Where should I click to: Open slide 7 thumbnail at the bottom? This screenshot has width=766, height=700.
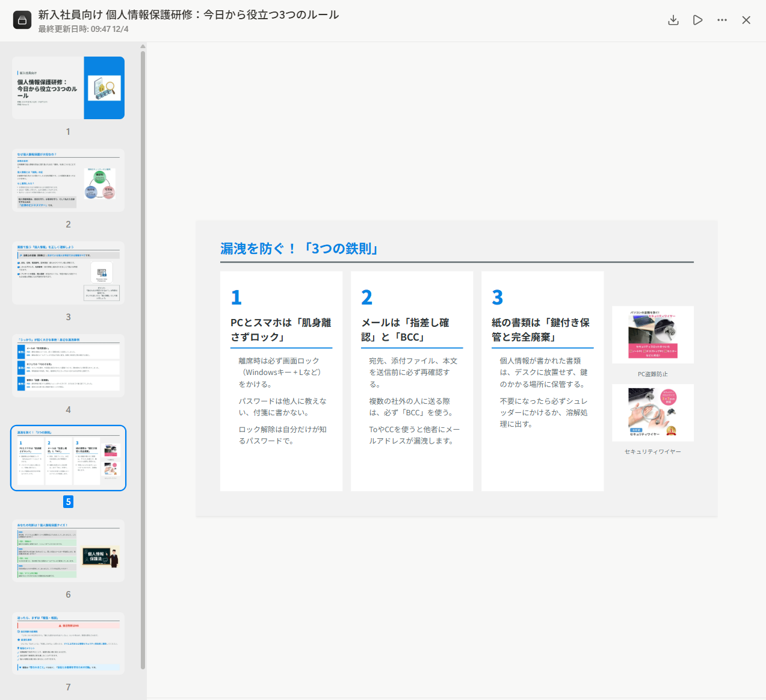point(68,643)
